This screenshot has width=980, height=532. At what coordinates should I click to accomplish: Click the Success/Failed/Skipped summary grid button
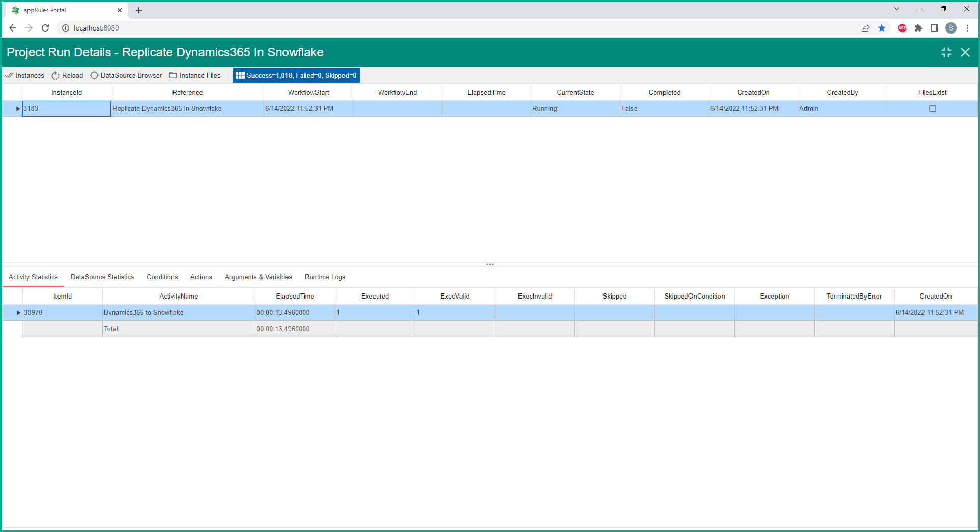point(296,75)
